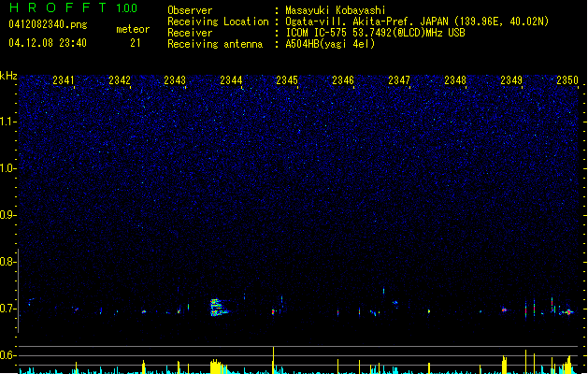The image size is (588, 374).
Task: Click the 2346 time marker
Action: pyautogui.click(x=343, y=80)
